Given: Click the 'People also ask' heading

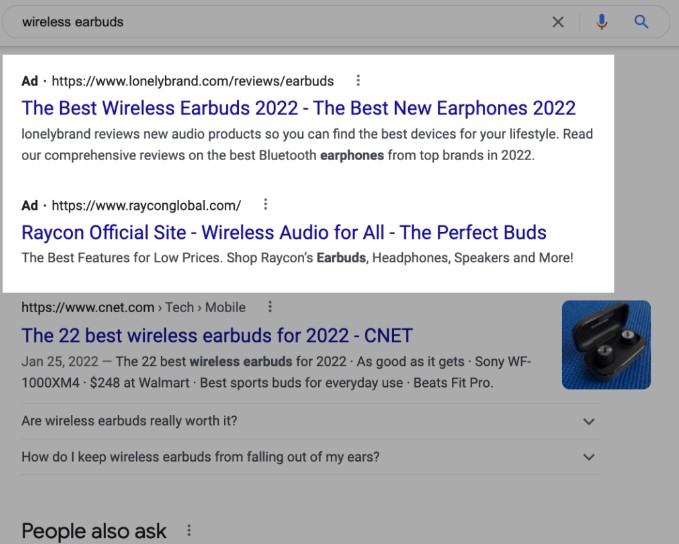Looking at the screenshot, I should [x=94, y=531].
